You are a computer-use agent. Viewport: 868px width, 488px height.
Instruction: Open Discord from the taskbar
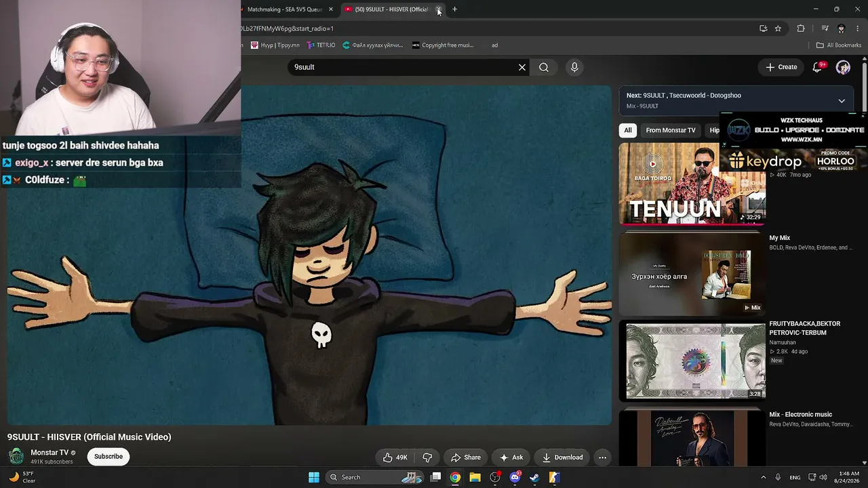(x=515, y=477)
